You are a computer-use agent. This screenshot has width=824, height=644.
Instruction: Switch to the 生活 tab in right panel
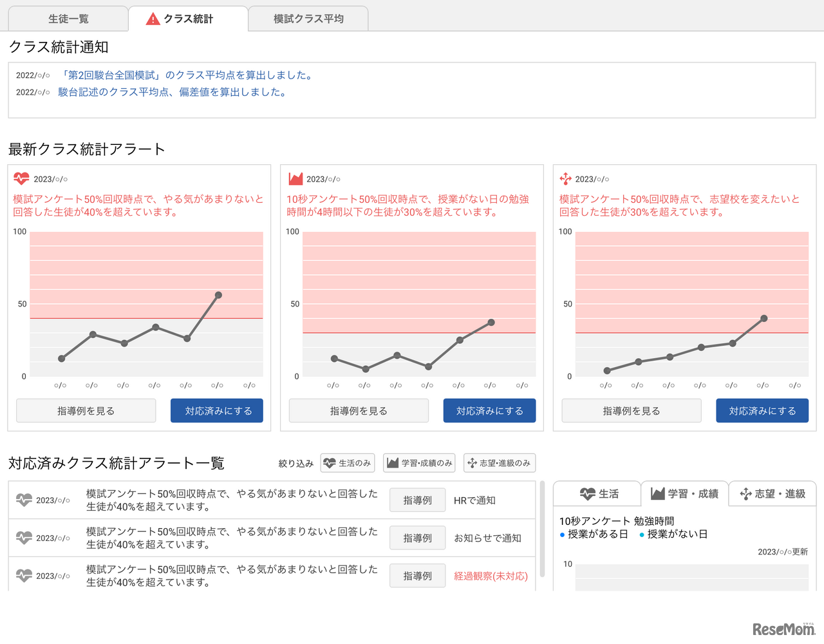point(598,493)
